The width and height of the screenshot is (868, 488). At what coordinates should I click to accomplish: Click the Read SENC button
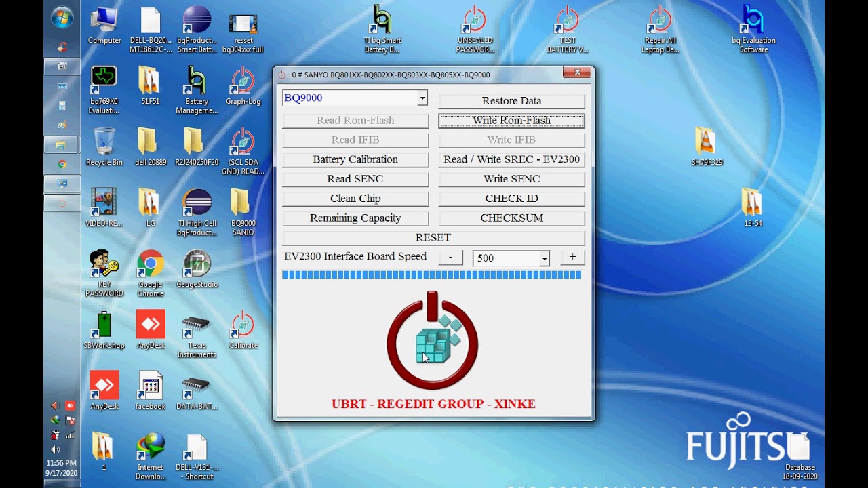(x=355, y=179)
